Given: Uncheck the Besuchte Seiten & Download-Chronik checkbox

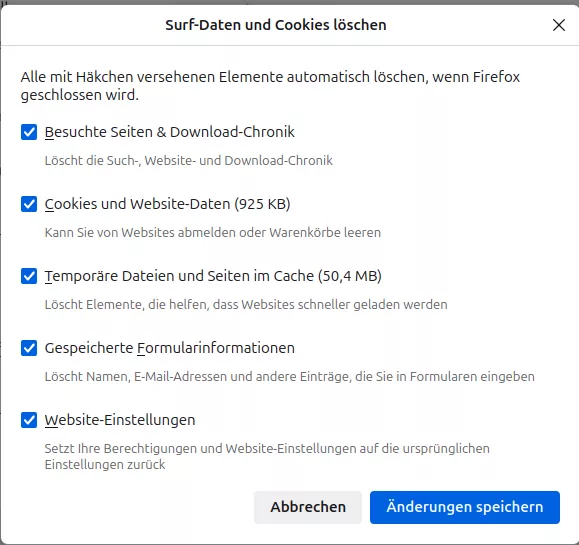Looking at the screenshot, I should (29, 132).
